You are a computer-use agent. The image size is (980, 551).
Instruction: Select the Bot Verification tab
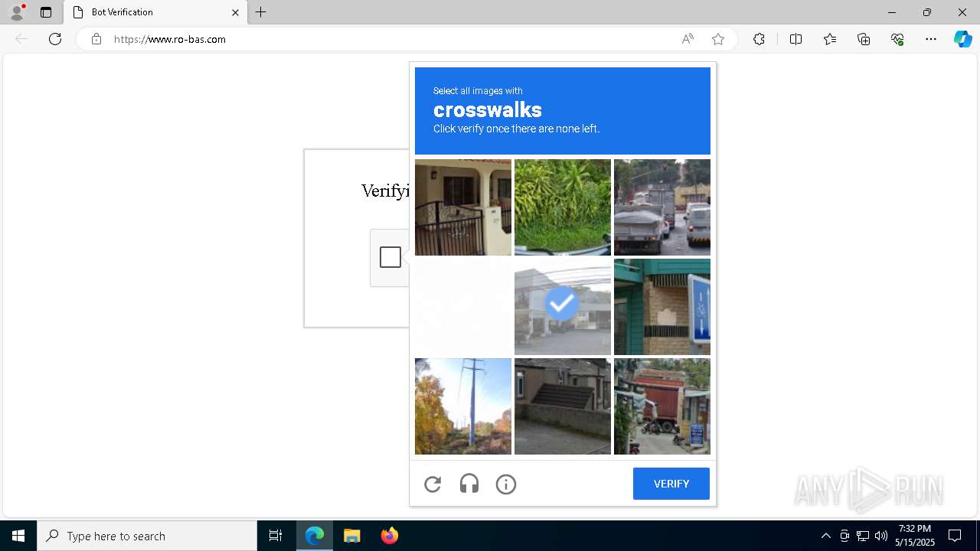click(155, 12)
